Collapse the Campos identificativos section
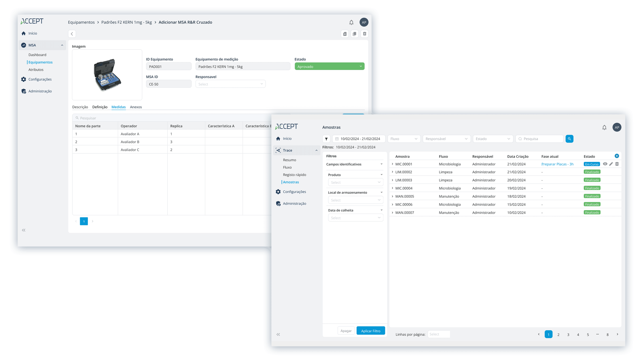The height and width of the screenshot is (360, 644). coord(381,164)
